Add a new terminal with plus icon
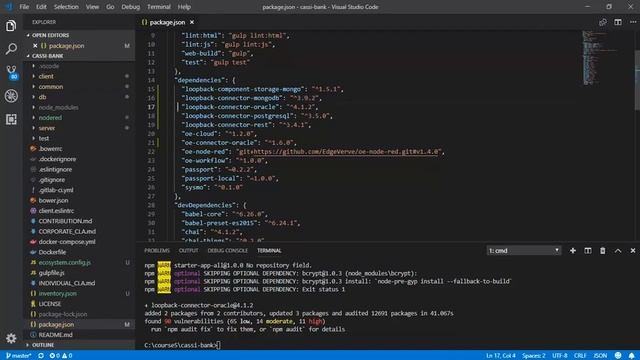The width and height of the screenshot is (640, 360). 573,251
